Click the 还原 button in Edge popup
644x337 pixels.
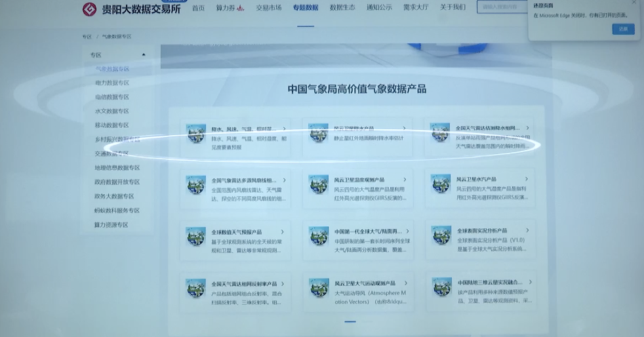click(x=623, y=29)
